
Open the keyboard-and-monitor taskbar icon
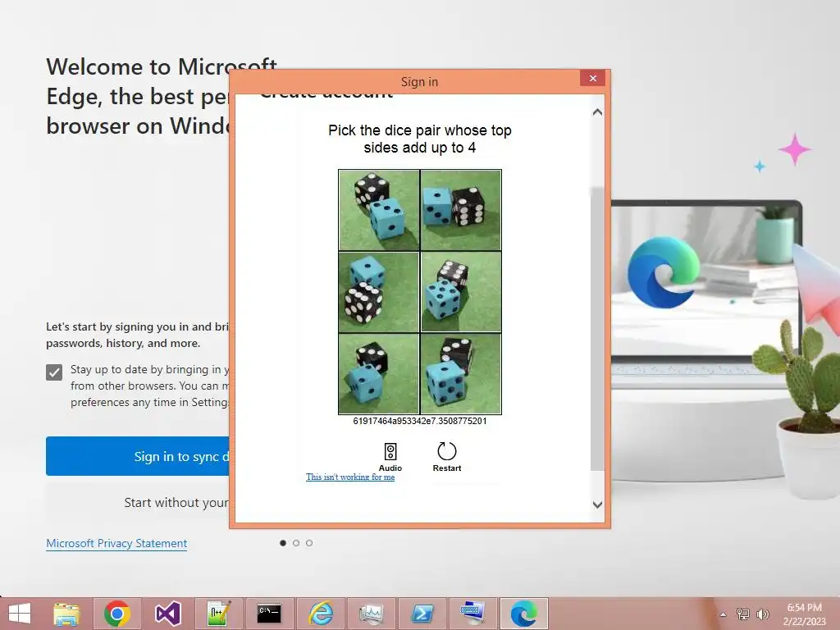coord(472,614)
